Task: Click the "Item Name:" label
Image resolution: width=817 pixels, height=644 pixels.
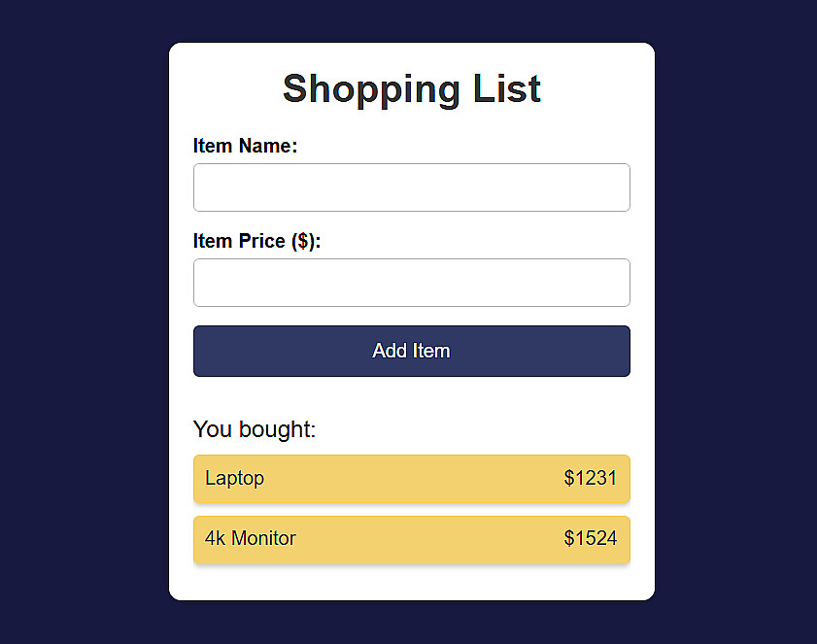Action: point(245,146)
